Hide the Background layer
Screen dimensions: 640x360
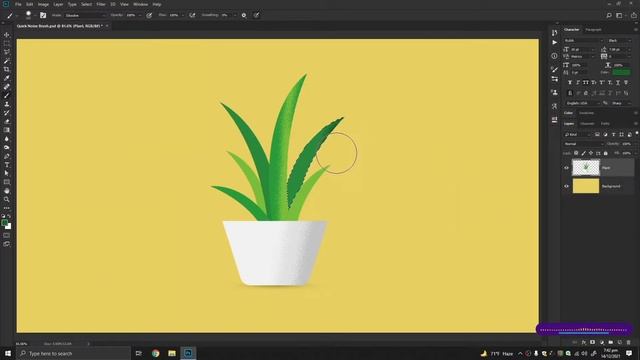pyautogui.click(x=566, y=186)
